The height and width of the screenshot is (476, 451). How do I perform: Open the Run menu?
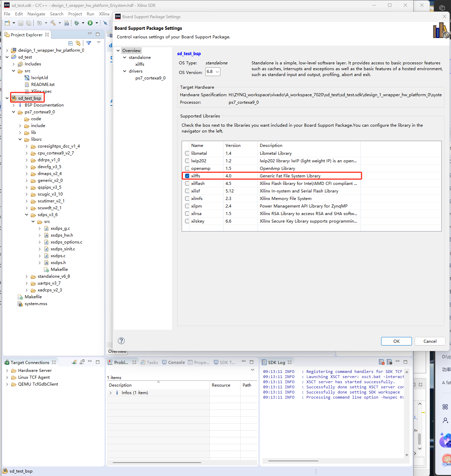click(90, 14)
